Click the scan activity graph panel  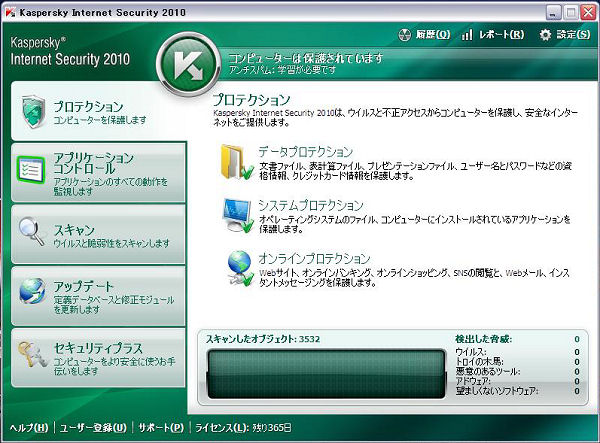(x=326, y=374)
